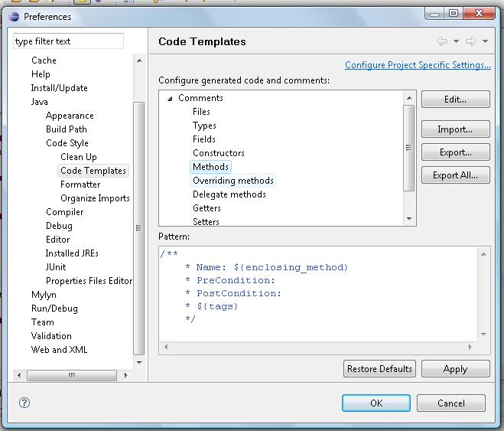Select Overriding methods template
This screenshot has width=504, height=431.
click(x=232, y=181)
